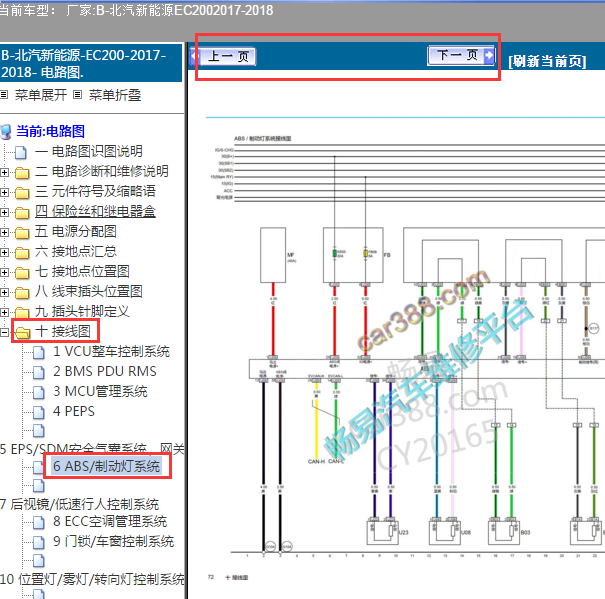Click the folder icon for 七 接地点位置图
605x599 pixels.
point(22,273)
